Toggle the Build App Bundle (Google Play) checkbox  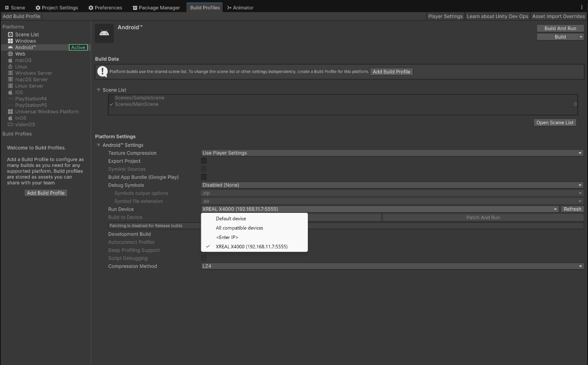(x=204, y=177)
